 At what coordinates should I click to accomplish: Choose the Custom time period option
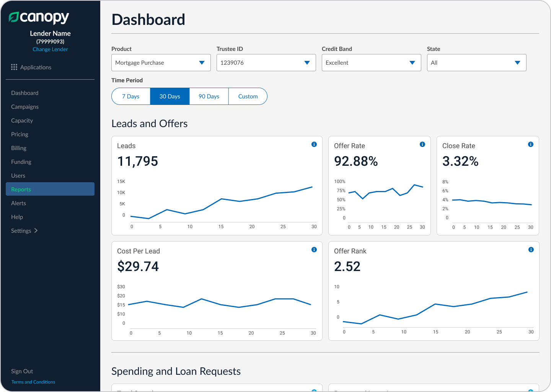(x=248, y=96)
